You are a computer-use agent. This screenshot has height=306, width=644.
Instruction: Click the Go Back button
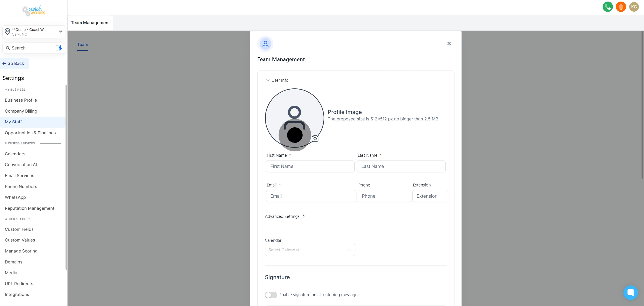14,63
